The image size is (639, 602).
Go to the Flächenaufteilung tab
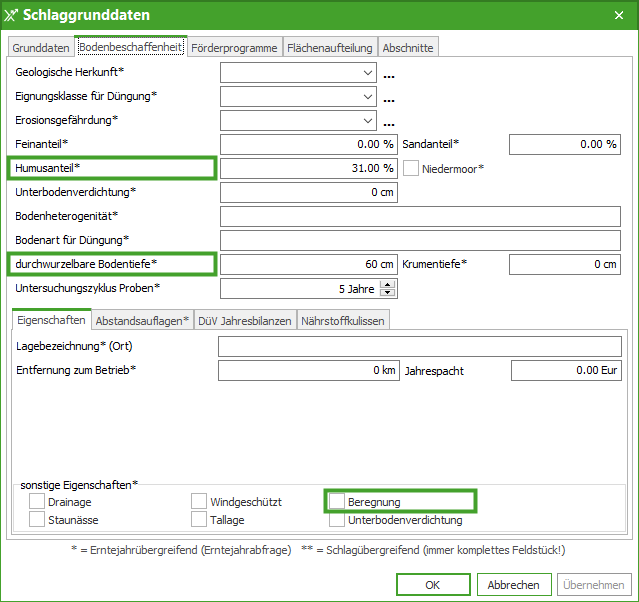330,48
